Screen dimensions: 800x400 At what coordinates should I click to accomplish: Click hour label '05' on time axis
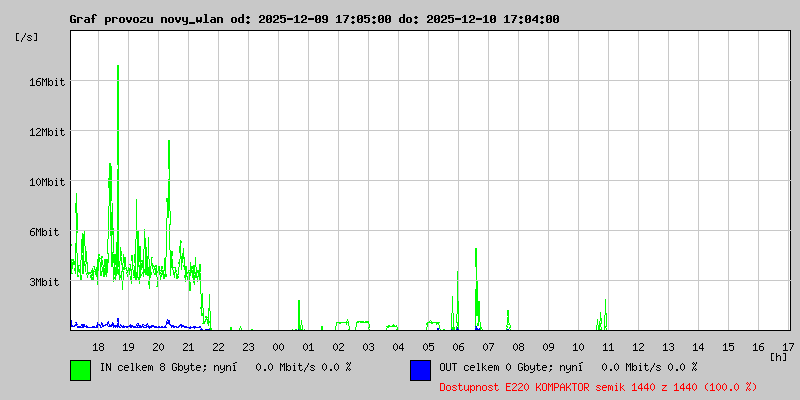click(x=429, y=347)
